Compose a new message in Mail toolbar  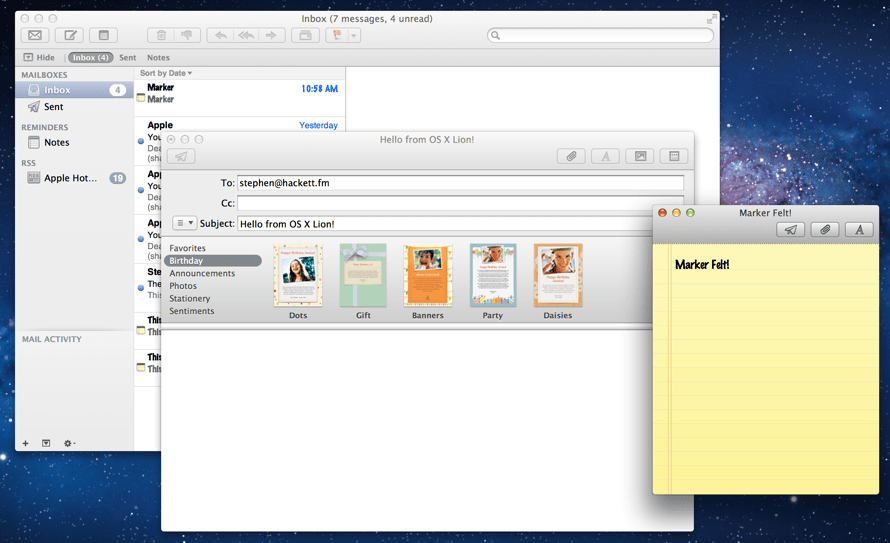tap(70, 35)
